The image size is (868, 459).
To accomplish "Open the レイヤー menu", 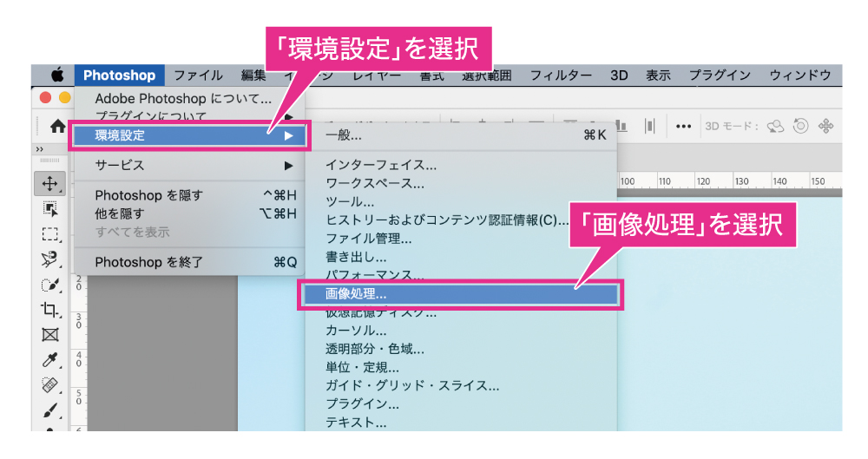I will 377,75.
